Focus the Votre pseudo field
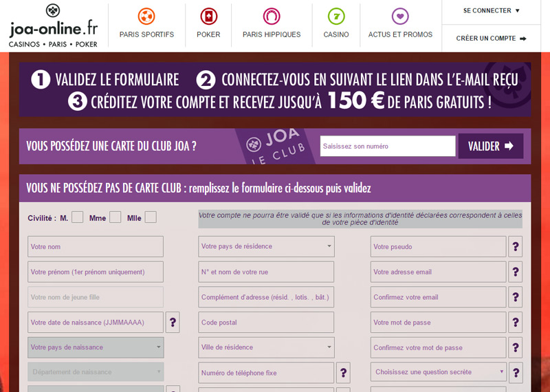 [439, 246]
